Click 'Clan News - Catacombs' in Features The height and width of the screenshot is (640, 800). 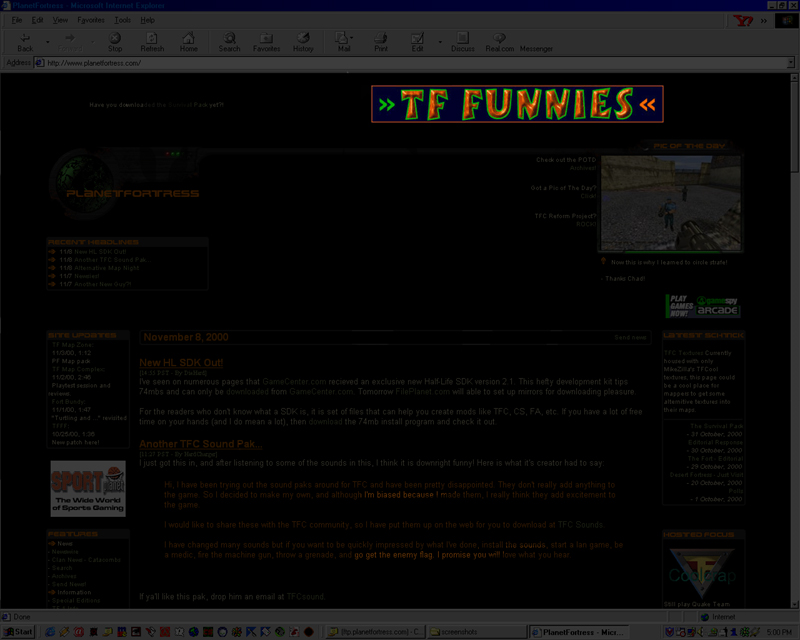click(86, 560)
